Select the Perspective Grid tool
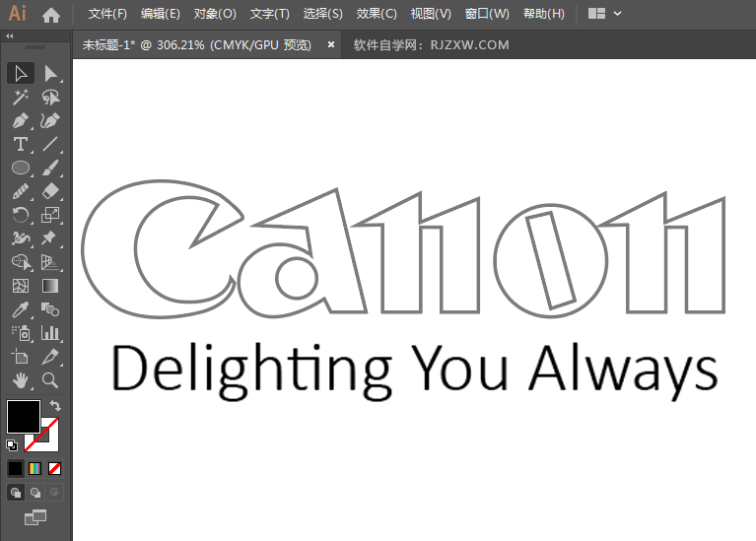The image size is (756, 541). pyautogui.click(x=50, y=262)
